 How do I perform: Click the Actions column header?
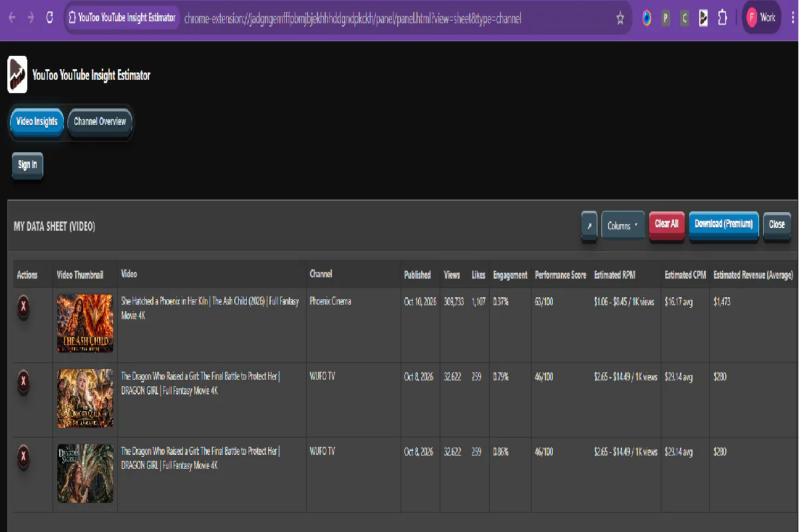[27, 275]
